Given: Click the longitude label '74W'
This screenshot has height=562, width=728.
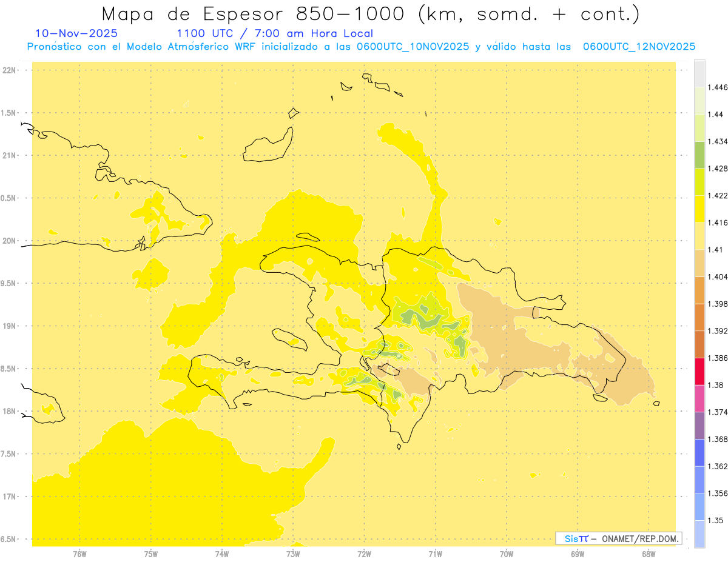Looking at the screenshot, I should (222, 554).
